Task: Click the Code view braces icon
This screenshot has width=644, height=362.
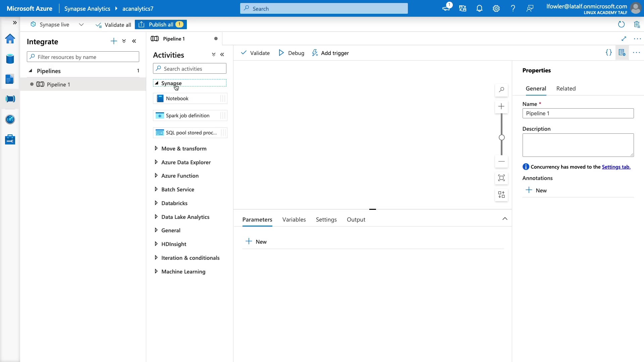Action: (608, 53)
